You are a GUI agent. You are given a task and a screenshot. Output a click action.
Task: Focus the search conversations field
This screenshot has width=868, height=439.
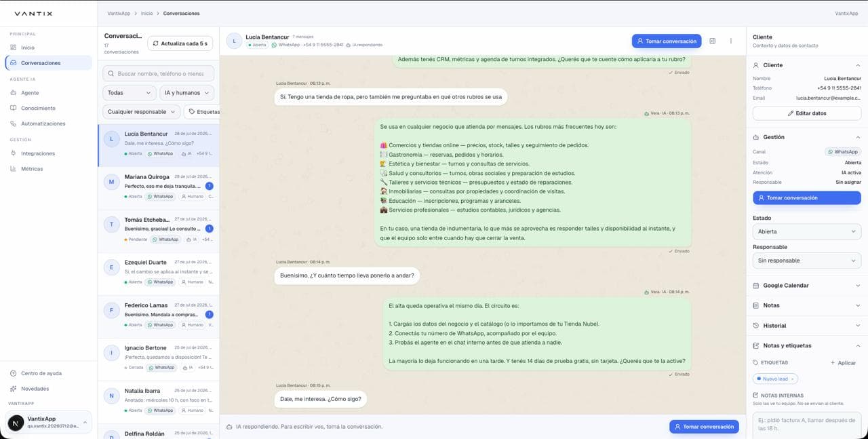point(158,73)
